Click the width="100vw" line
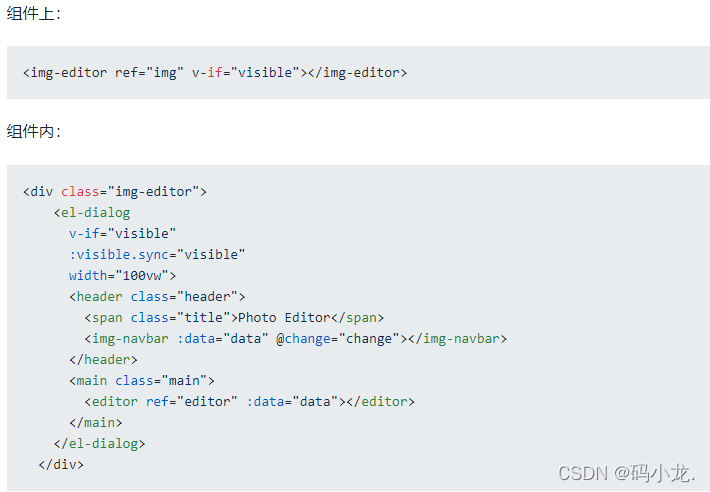This screenshot has height=492, width=710. pyautogui.click(x=122, y=275)
